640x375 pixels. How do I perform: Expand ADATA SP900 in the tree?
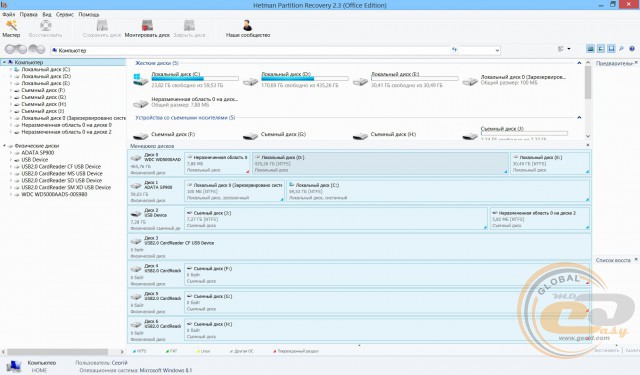point(11,153)
